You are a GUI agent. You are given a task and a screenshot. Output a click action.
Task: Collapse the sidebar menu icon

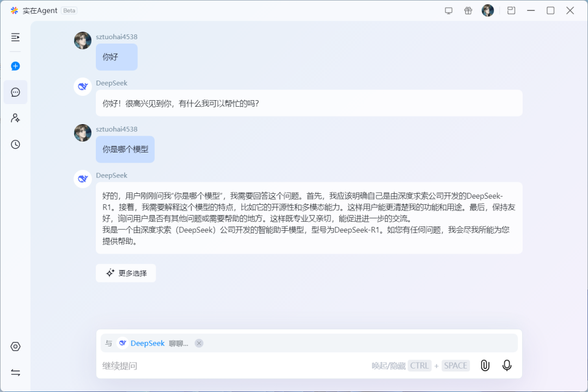(15, 37)
